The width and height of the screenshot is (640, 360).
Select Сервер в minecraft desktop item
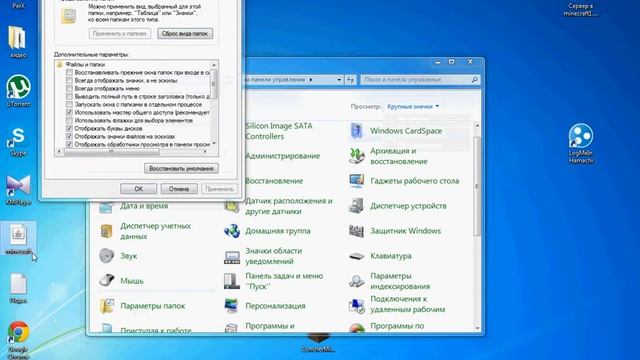click(x=580, y=9)
